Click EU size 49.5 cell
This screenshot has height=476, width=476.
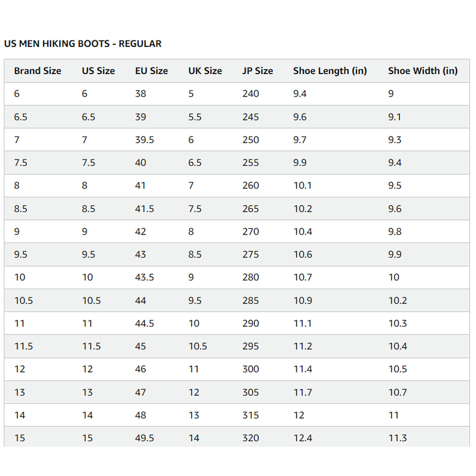tap(144, 438)
